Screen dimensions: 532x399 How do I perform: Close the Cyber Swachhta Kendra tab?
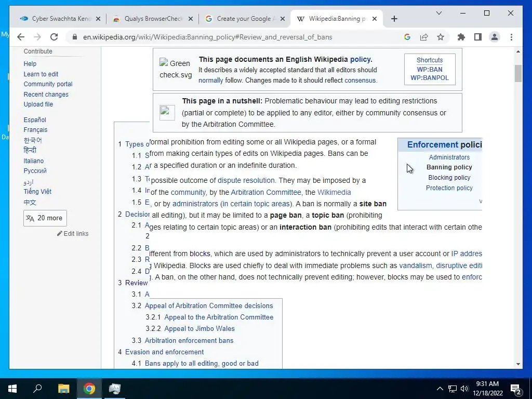point(98,19)
